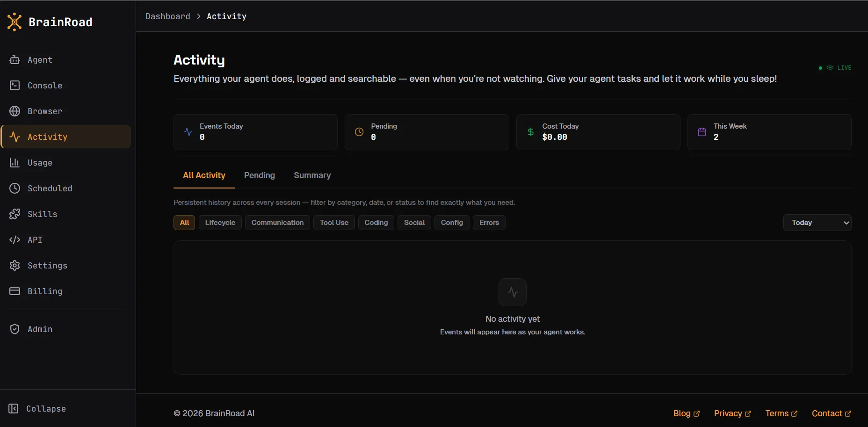Switch to the All Activity tab

pyautogui.click(x=204, y=175)
